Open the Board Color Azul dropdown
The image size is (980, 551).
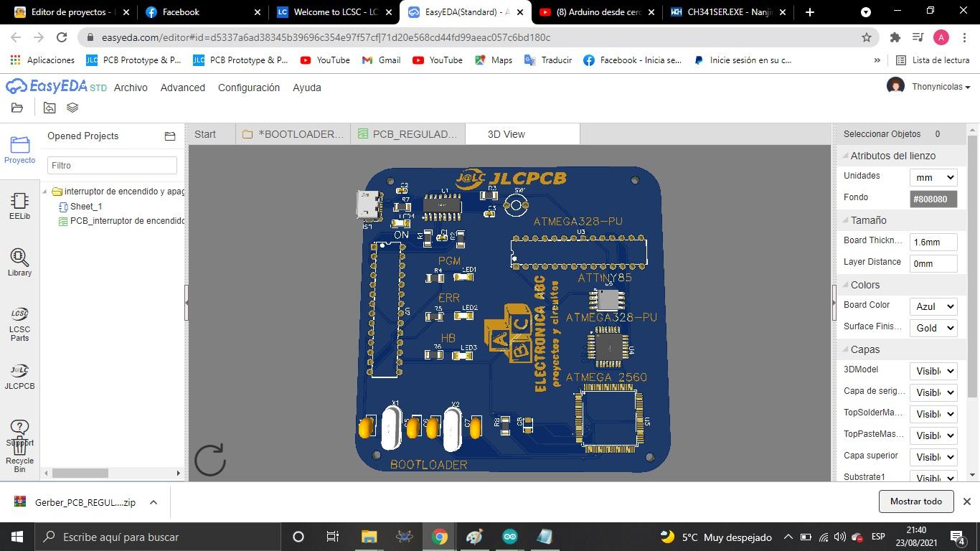coord(933,306)
